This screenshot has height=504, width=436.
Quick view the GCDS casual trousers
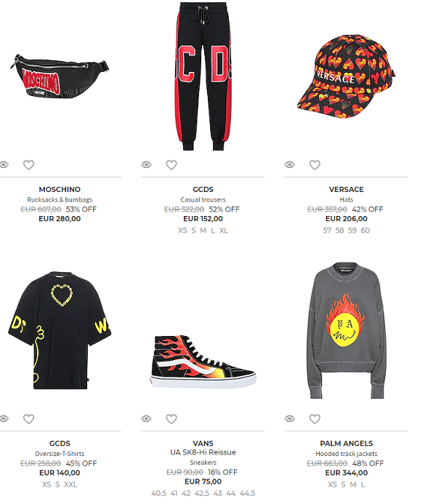point(146,164)
